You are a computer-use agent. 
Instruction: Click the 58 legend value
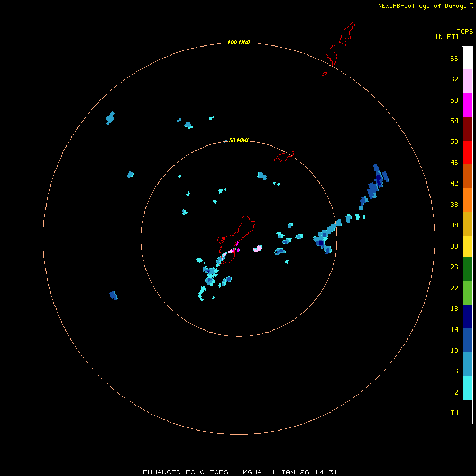click(x=454, y=100)
